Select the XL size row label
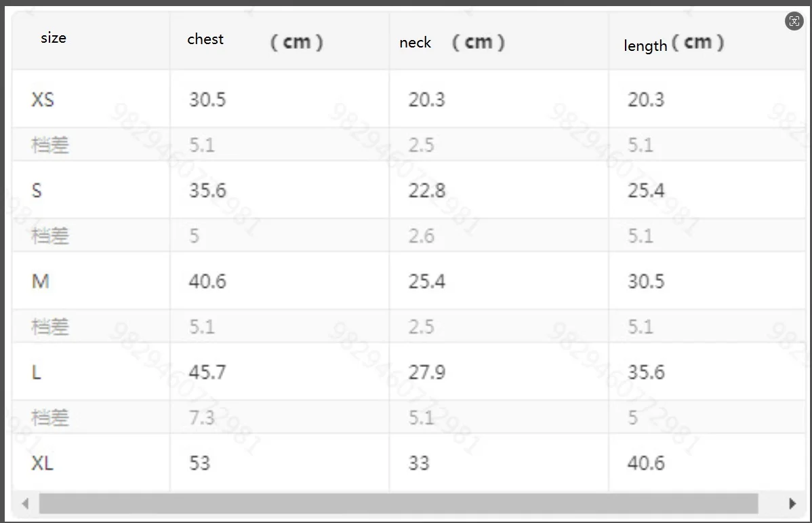Image resolution: width=812 pixels, height=523 pixels. pos(43,463)
